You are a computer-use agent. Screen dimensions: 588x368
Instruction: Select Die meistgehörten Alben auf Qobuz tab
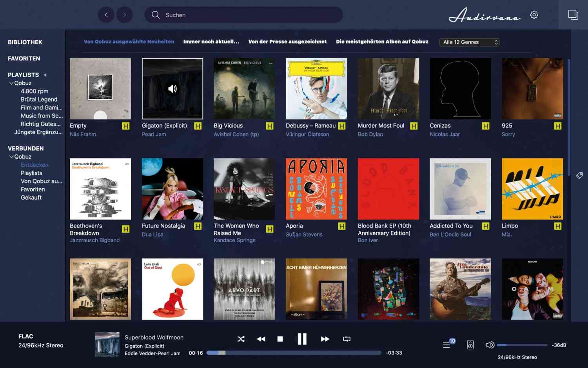382,42
